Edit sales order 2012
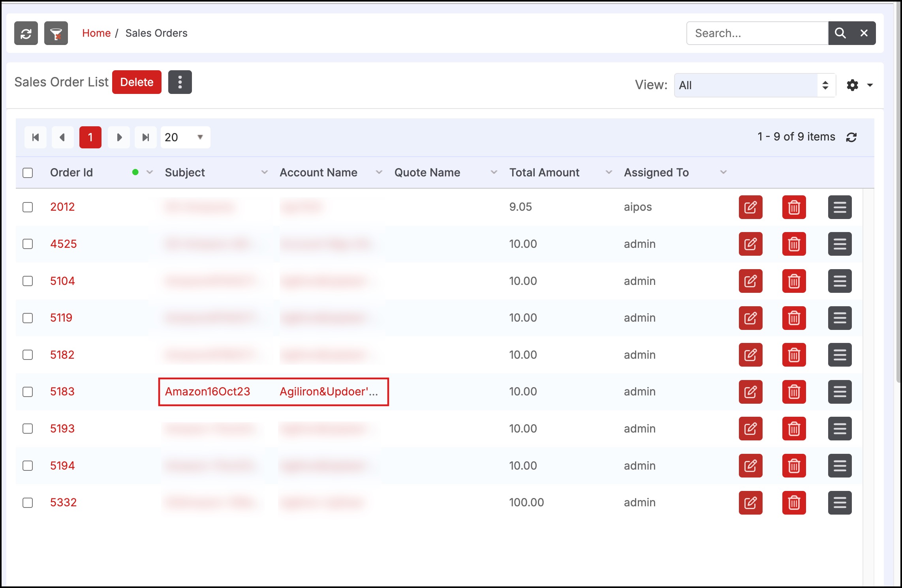The image size is (902, 588). click(x=750, y=207)
